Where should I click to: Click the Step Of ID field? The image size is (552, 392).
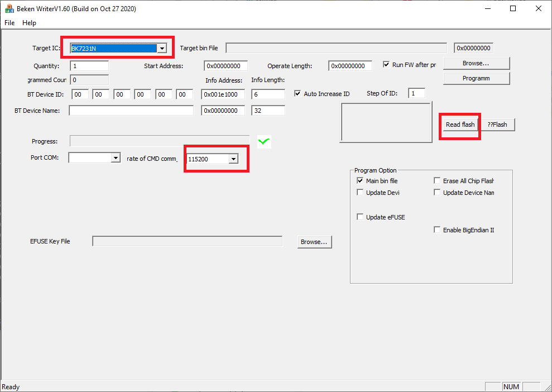(417, 93)
